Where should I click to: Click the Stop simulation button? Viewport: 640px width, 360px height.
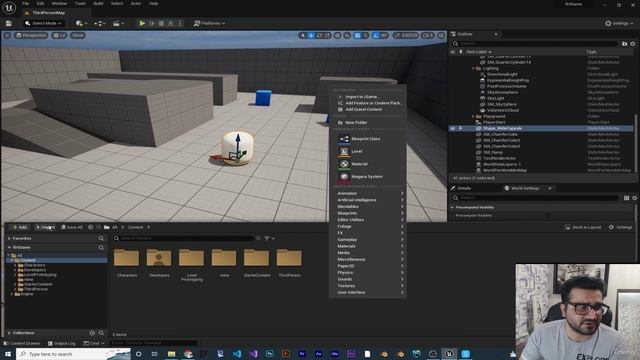click(x=161, y=23)
